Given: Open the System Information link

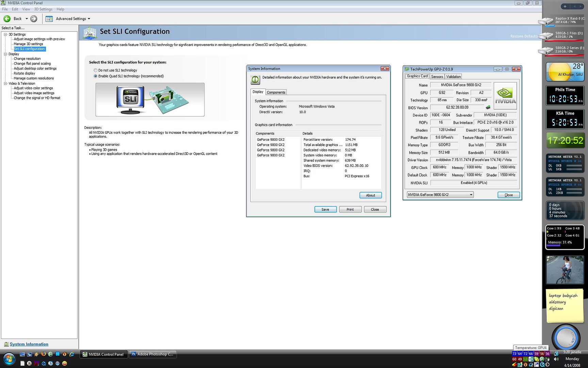Looking at the screenshot, I should (29, 344).
